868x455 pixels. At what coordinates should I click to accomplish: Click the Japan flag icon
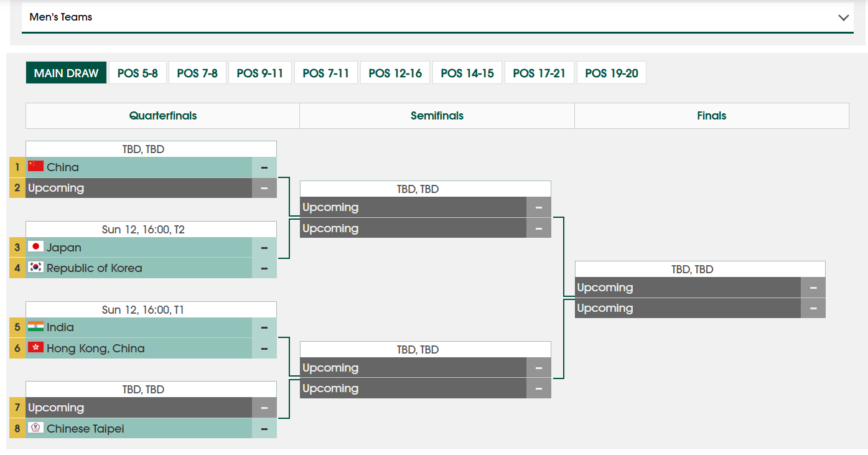coord(35,246)
